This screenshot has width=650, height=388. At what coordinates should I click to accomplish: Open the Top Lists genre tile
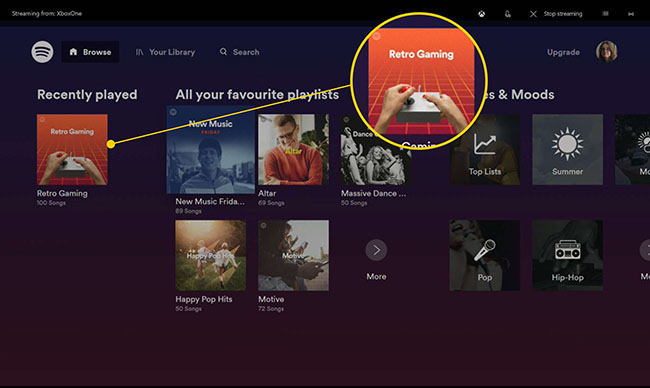tap(485, 150)
